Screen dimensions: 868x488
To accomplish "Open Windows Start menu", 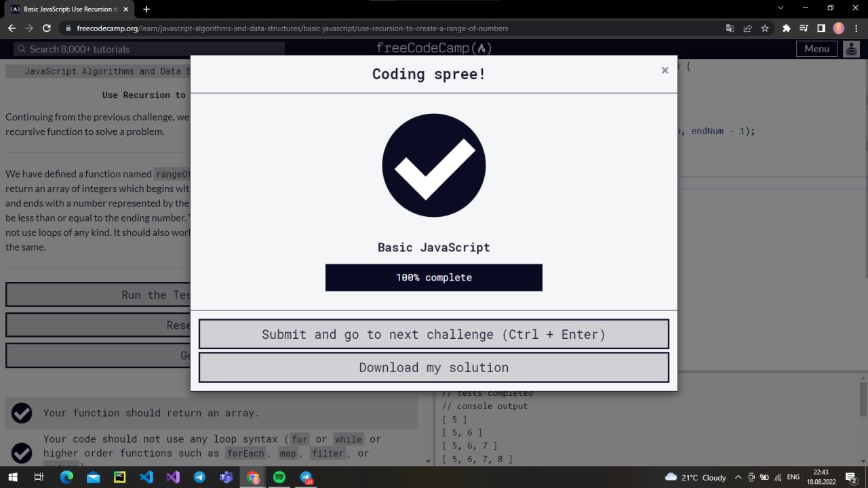I will click(12, 477).
